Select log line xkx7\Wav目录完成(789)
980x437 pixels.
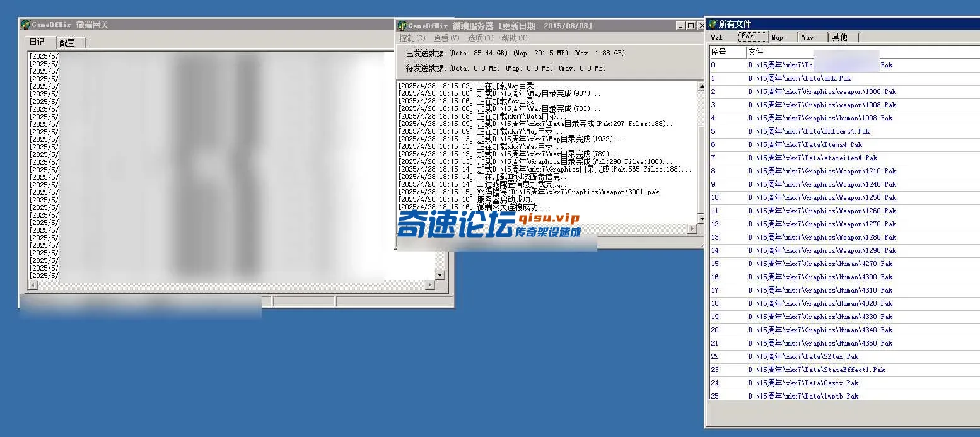click(510, 154)
